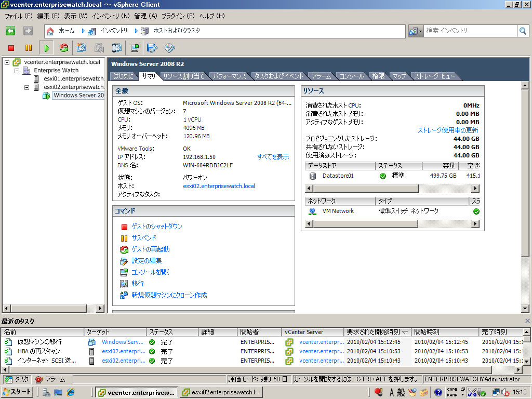Screen dimensions: 532x399
Task: Switch to the コンソール tab
Action: [352, 76]
